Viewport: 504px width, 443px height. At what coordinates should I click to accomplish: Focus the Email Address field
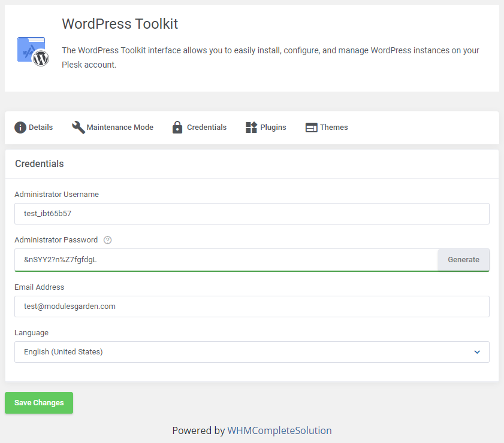point(252,307)
